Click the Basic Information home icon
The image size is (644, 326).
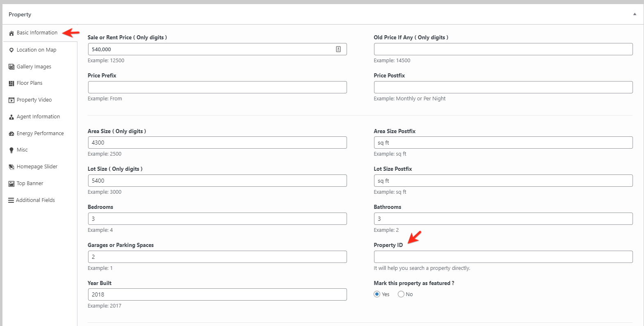pyautogui.click(x=11, y=33)
